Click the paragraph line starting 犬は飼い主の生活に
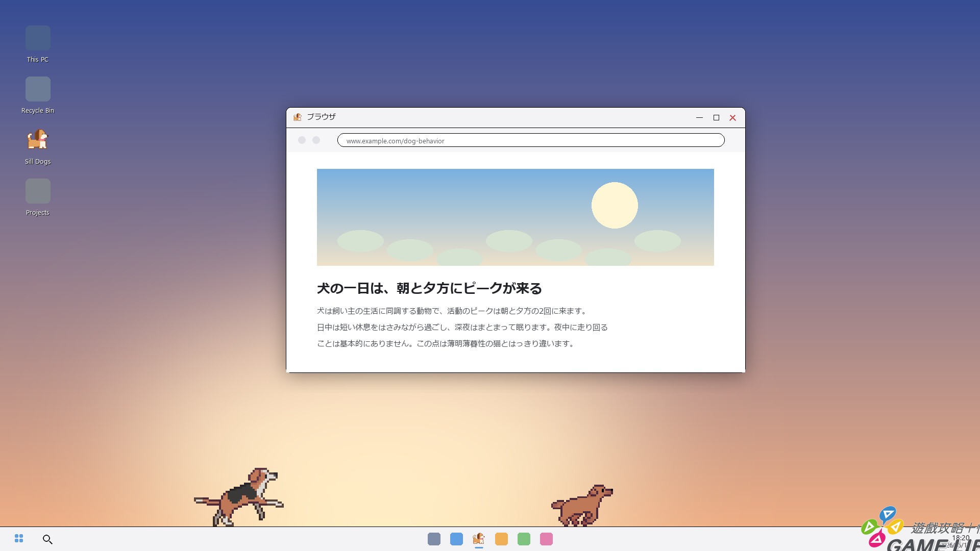 click(453, 311)
